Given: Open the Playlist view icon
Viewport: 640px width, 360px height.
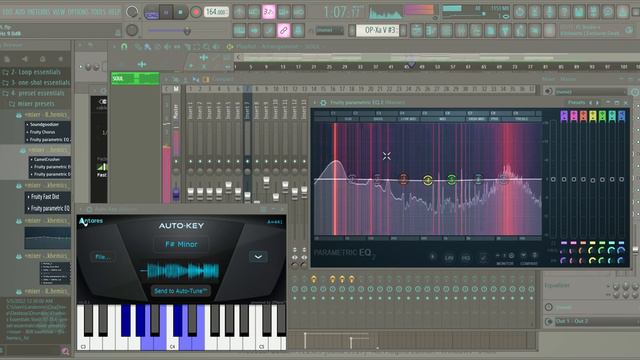Looking at the screenshot, I should pos(416,30).
